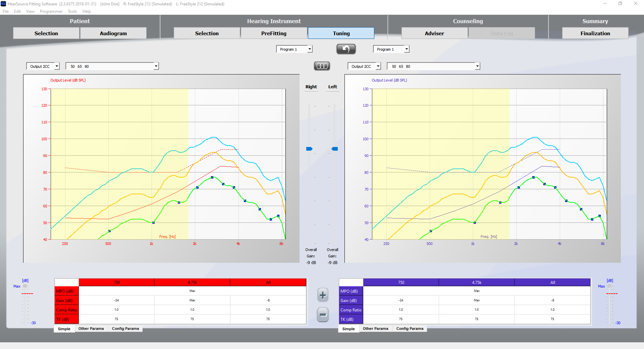Go to Patient Selection tab
Image resolution: width=644 pixels, height=349 pixels.
46,33
